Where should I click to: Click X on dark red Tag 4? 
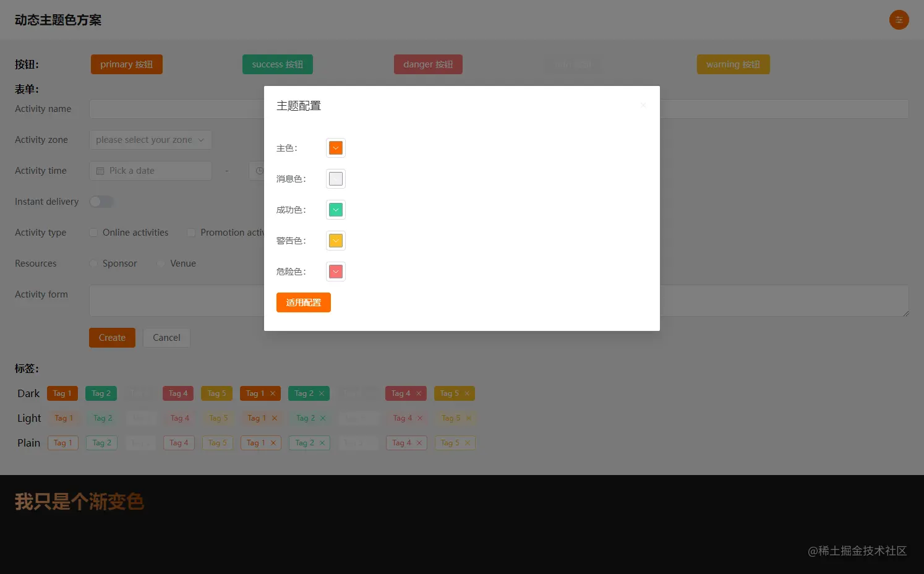point(419,393)
